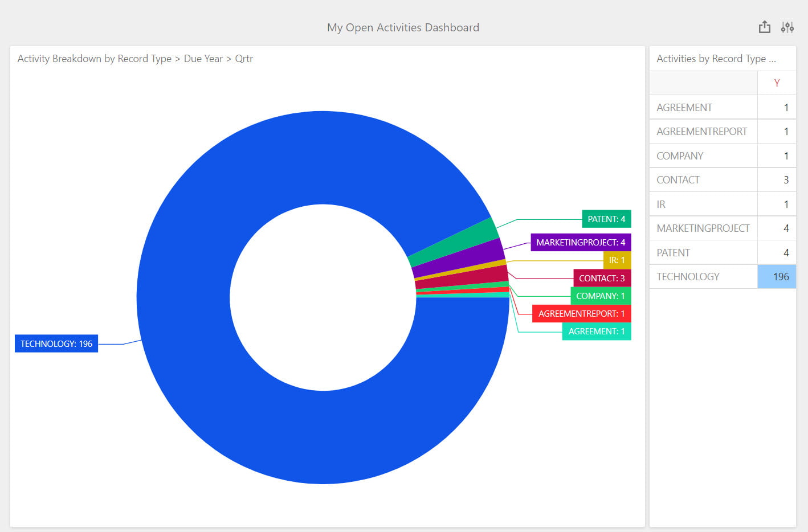The width and height of the screenshot is (808, 532).
Task: Click the "Due Year" breadcrumb link
Action: pos(203,59)
